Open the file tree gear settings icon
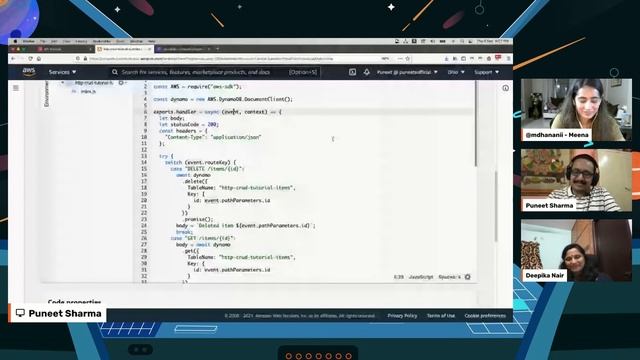 click(x=121, y=82)
